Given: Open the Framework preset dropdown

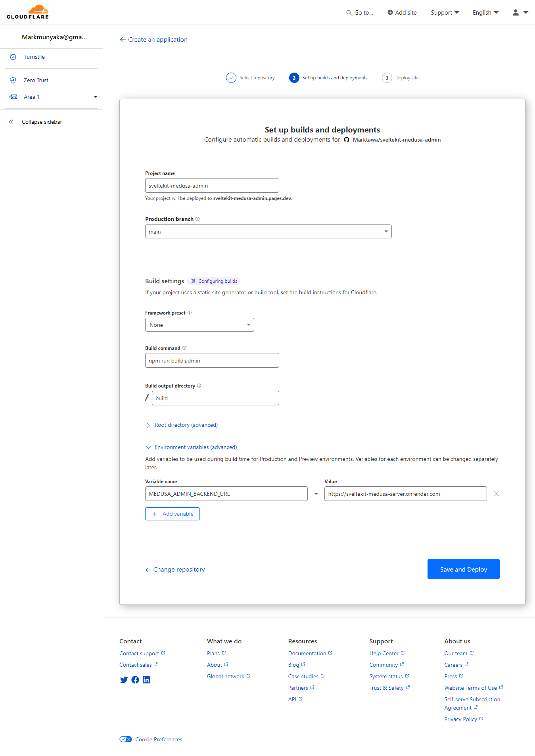Looking at the screenshot, I should coord(199,325).
